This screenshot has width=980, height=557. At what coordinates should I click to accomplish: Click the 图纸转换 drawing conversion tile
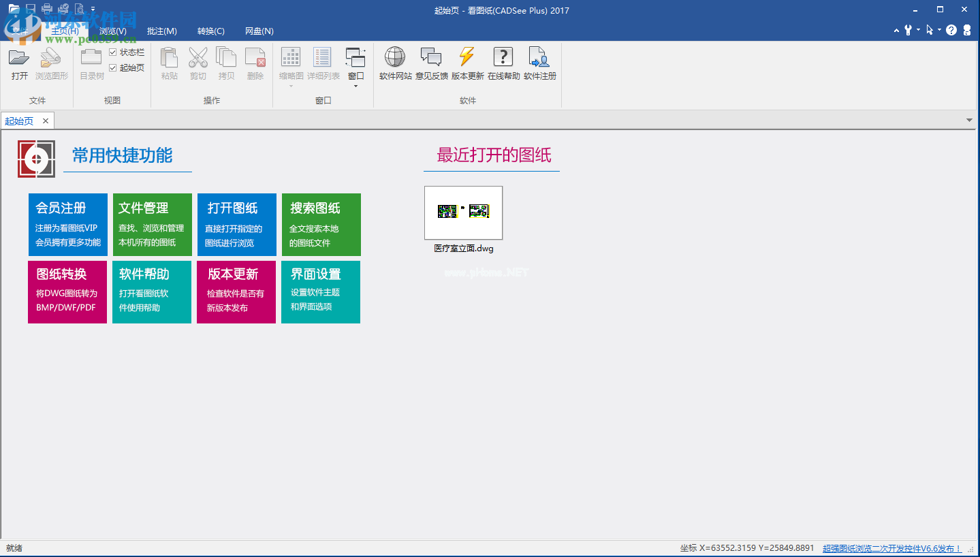pyautogui.click(x=67, y=292)
